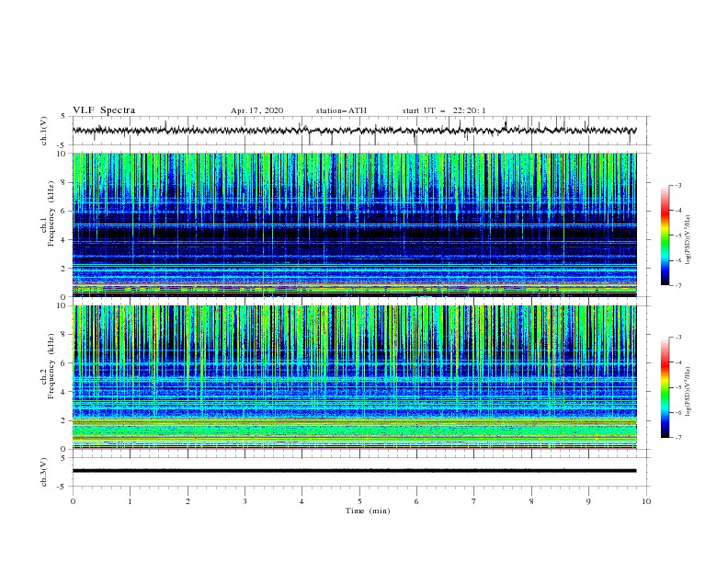Click the 'ch.1(V)' waveform axis label
This screenshot has height=563, width=728.
click(x=44, y=131)
